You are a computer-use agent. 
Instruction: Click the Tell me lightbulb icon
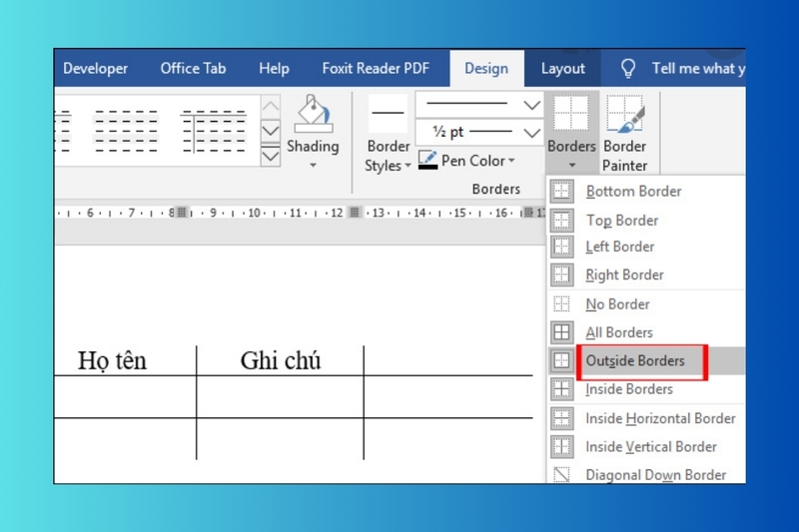(628, 68)
